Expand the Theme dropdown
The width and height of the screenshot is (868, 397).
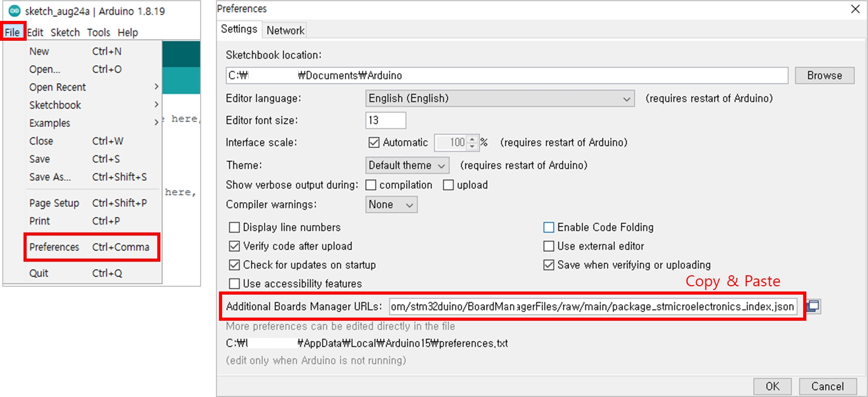pyautogui.click(x=407, y=165)
